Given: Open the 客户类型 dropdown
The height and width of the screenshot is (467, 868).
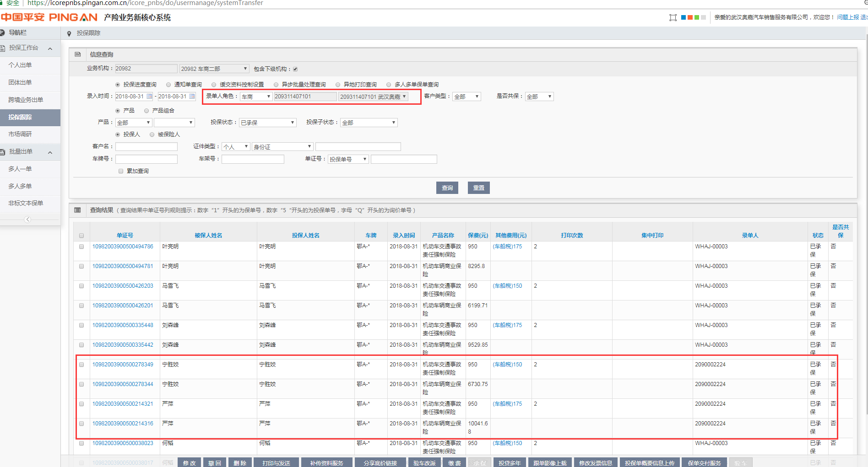Looking at the screenshot, I should 466,97.
